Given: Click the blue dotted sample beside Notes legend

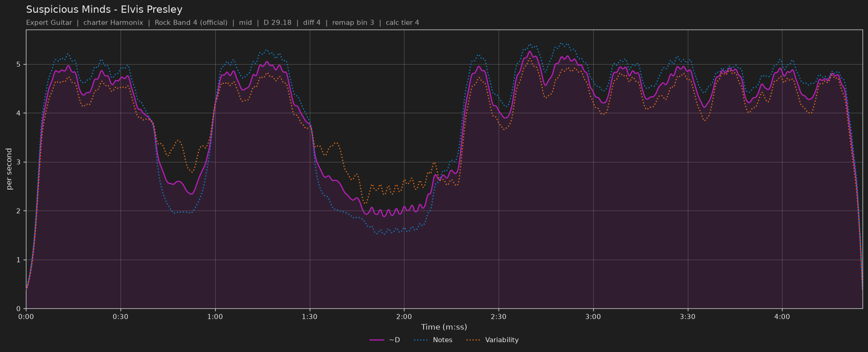Looking at the screenshot, I should (421, 340).
